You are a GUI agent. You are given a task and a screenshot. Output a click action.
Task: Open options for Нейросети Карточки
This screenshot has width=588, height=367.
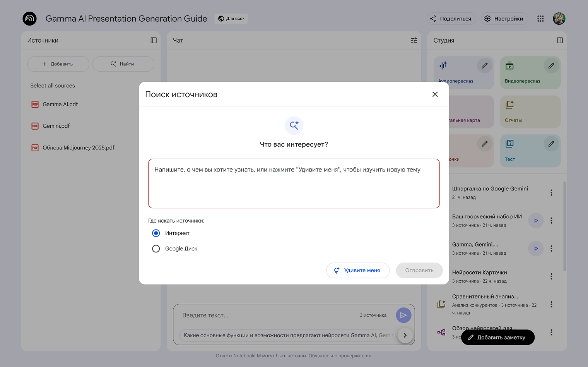click(x=551, y=276)
